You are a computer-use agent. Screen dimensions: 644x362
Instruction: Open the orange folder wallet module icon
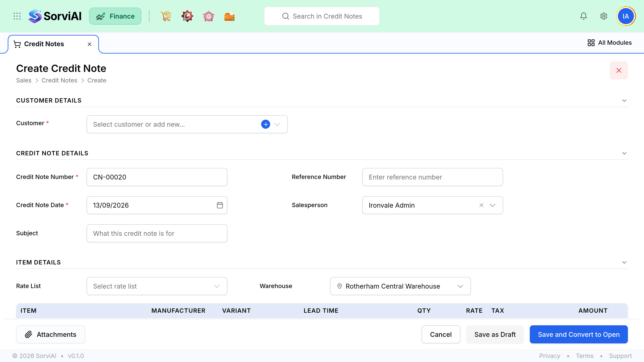(229, 16)
